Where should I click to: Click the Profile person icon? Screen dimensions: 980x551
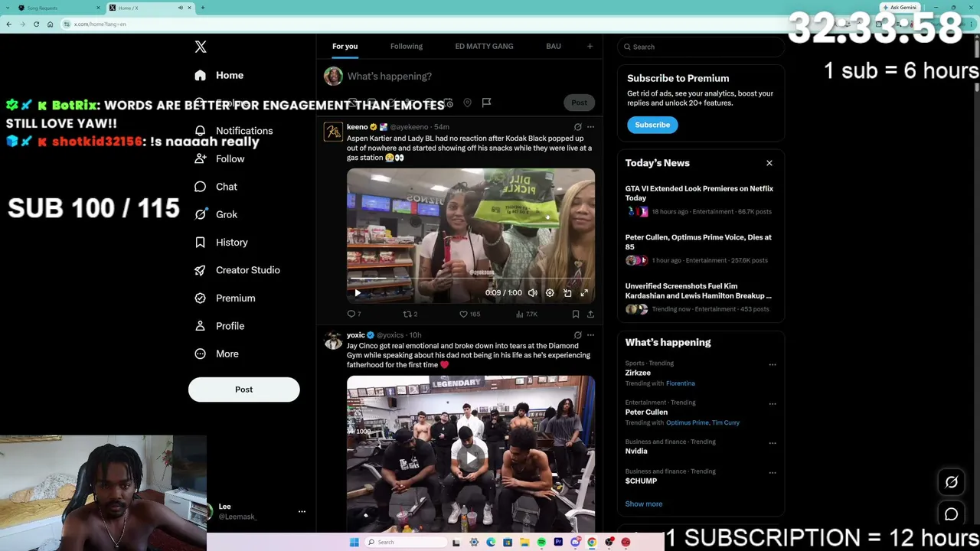(x=200, y=326)
